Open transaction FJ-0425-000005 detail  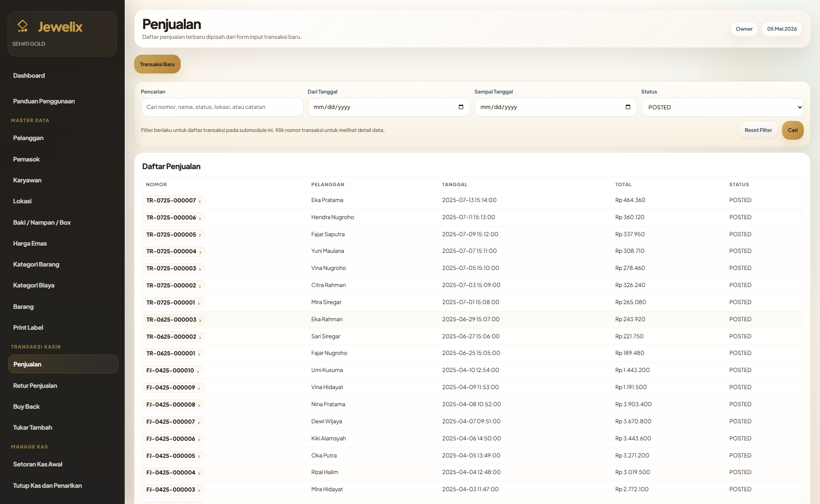click(x=173, y=456)
